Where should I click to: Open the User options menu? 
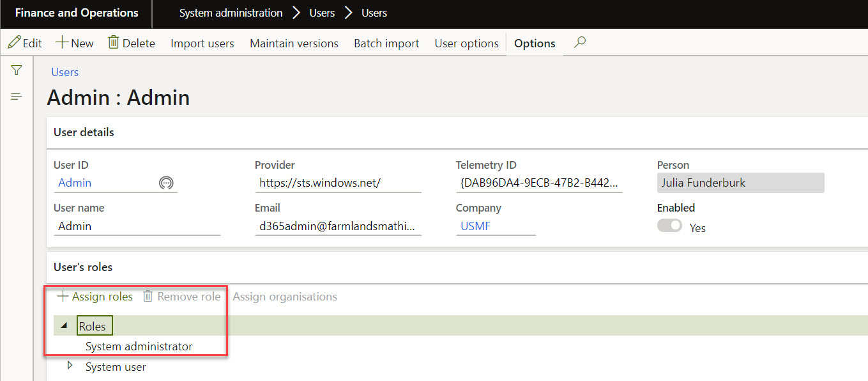click(x=466, y=43)
